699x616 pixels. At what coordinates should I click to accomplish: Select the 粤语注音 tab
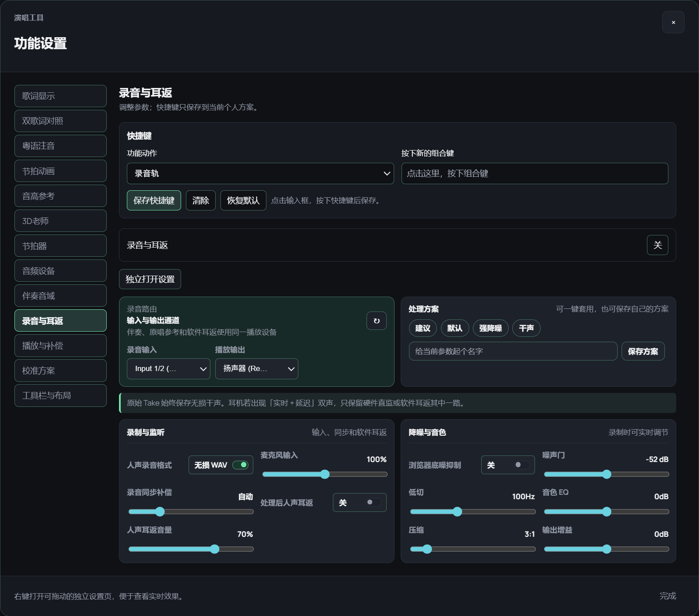[60, 146]
